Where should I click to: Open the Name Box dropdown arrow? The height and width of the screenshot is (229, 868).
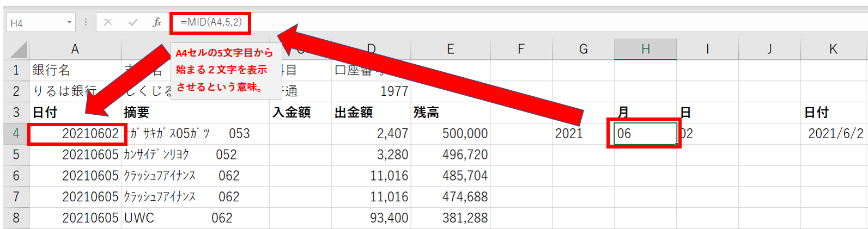[x=69, y=22]
